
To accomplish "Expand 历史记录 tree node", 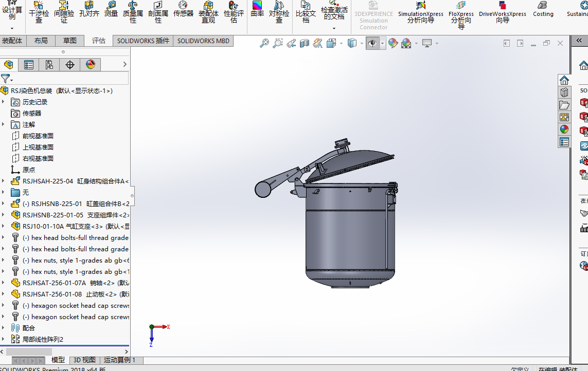I will (4, 102).
